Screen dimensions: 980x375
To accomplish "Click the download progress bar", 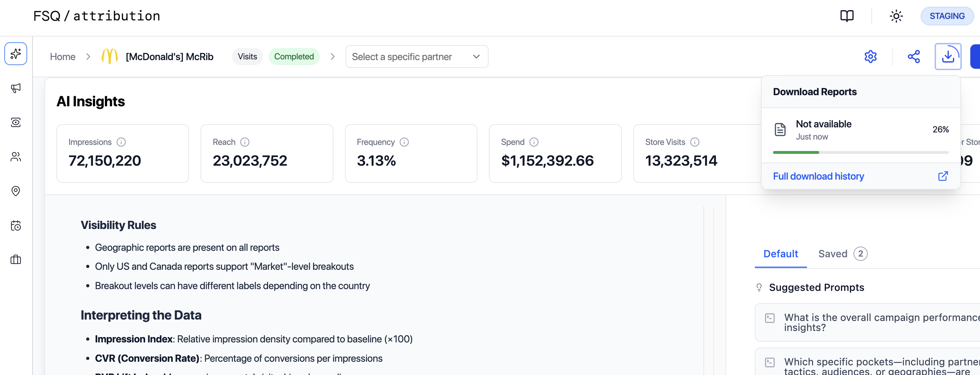I will click(x=860, y=152).
